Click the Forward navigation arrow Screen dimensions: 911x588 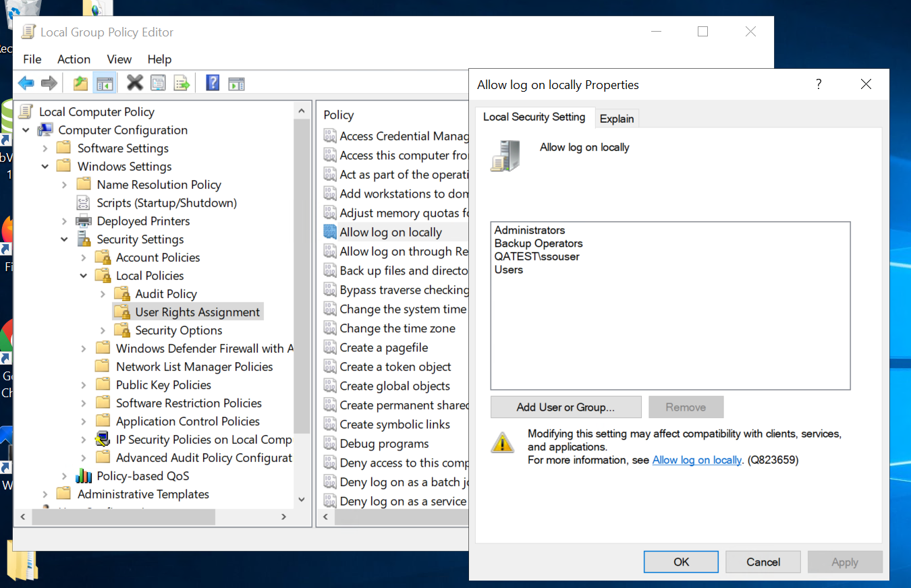(49, 82)
